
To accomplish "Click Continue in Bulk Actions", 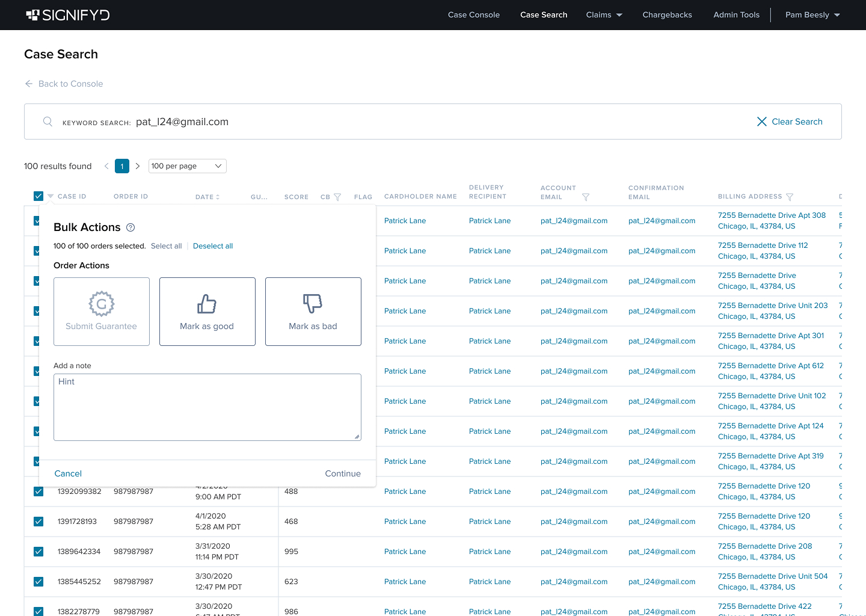I will 343,474.
